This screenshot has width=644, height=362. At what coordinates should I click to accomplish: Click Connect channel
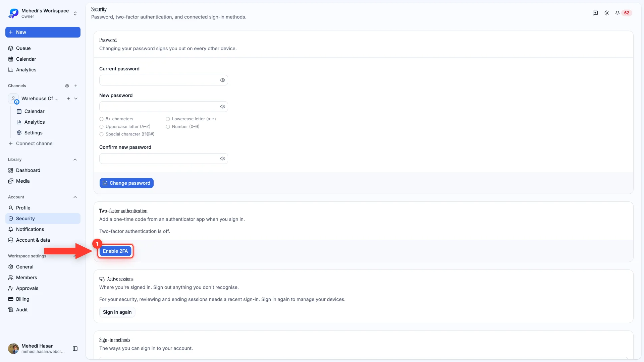coord(43,143)
